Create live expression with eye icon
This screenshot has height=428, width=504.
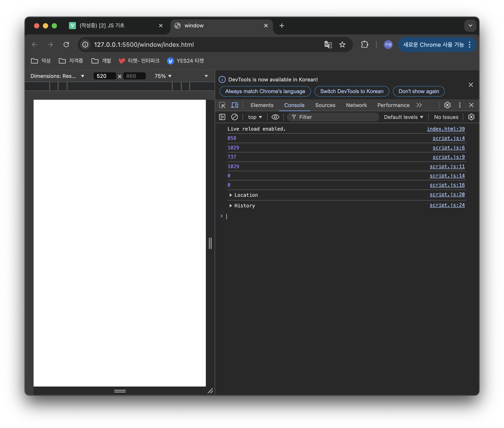[275, 117]
